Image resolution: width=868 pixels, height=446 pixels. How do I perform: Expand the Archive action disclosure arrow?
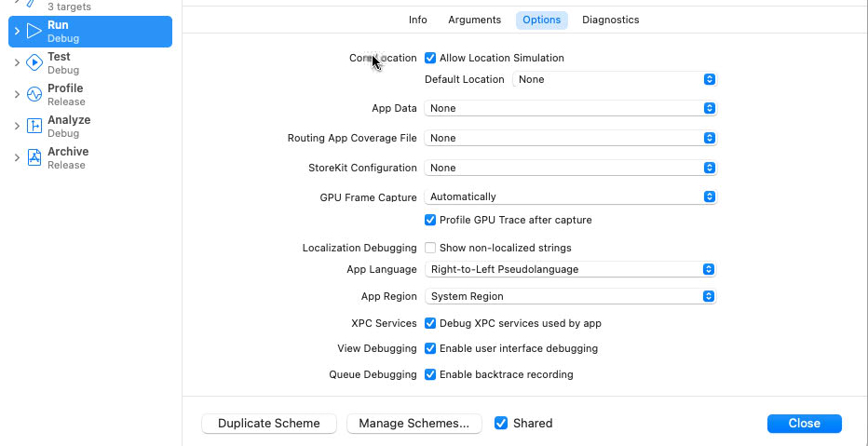[x=17, y=158]
